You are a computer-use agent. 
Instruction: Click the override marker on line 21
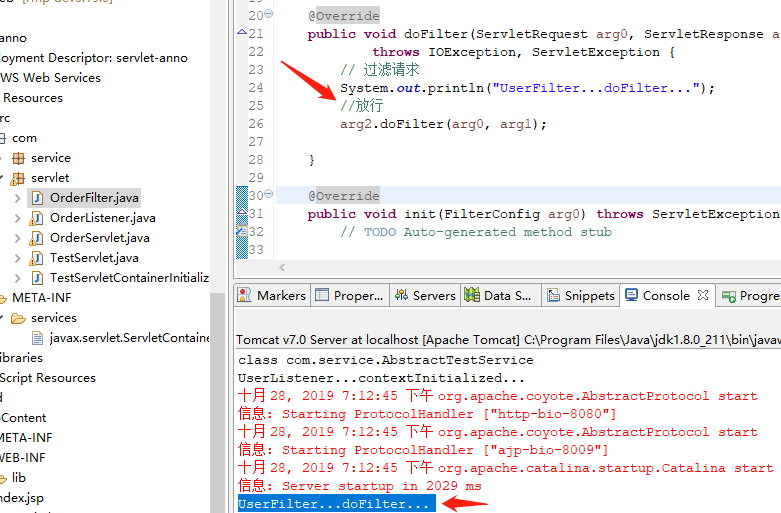coord(242,32)
